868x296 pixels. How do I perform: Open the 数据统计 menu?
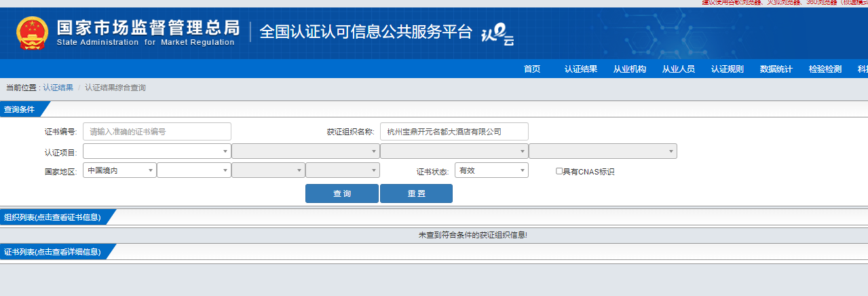pos(776,69)
